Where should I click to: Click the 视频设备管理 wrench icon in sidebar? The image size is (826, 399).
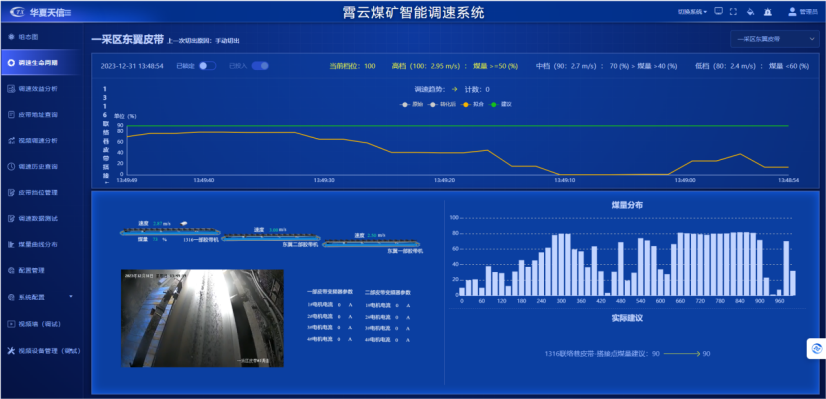[x=11, y=351]
